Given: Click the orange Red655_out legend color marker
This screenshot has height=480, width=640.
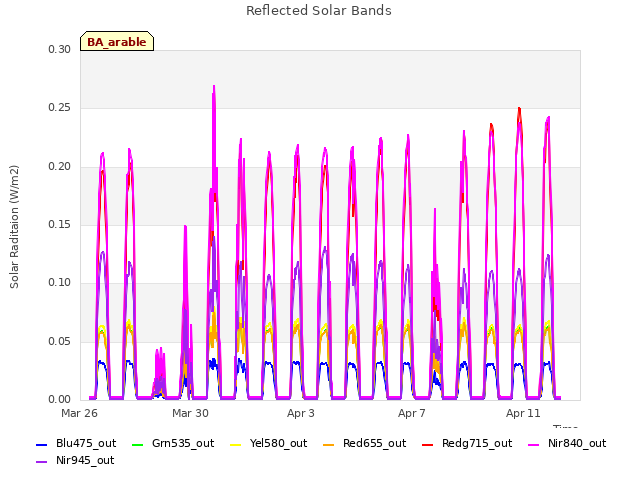Looking at the screenshot, I should pos(329,444).
